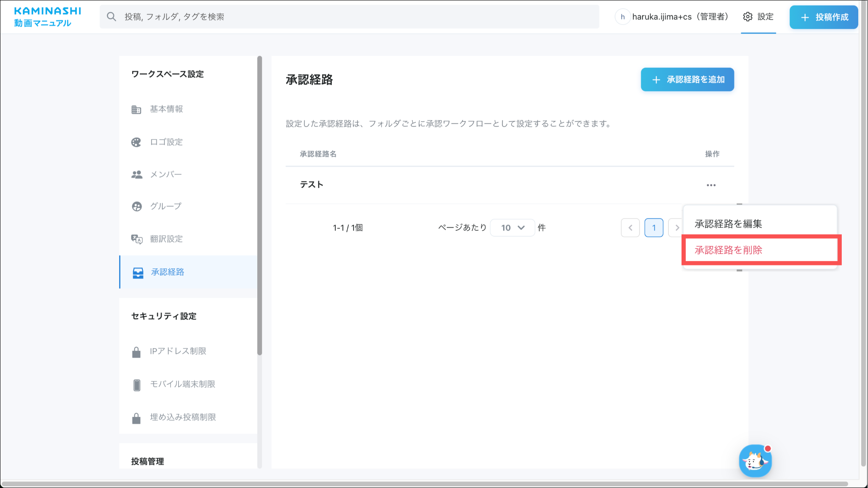The height and width of the screenshot is (488, 868).
Task: Click the translation icon for 翻訳設定
Action: 136,239
